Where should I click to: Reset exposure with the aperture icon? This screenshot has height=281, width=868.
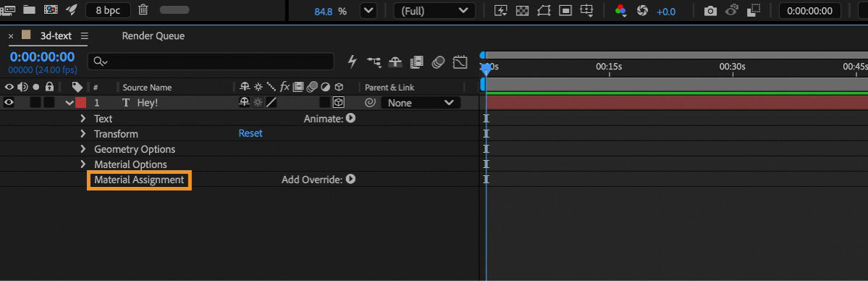pos(643,11)
